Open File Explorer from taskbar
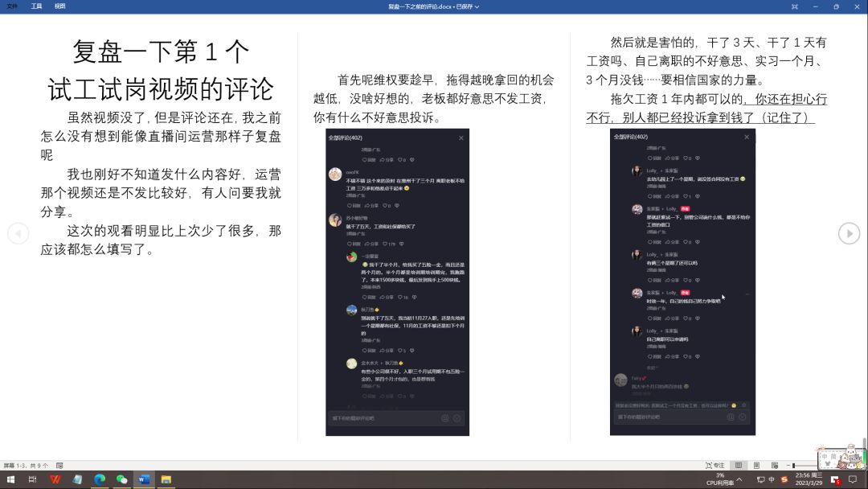This screenshot has height=489, width=868. coord(166,479)
